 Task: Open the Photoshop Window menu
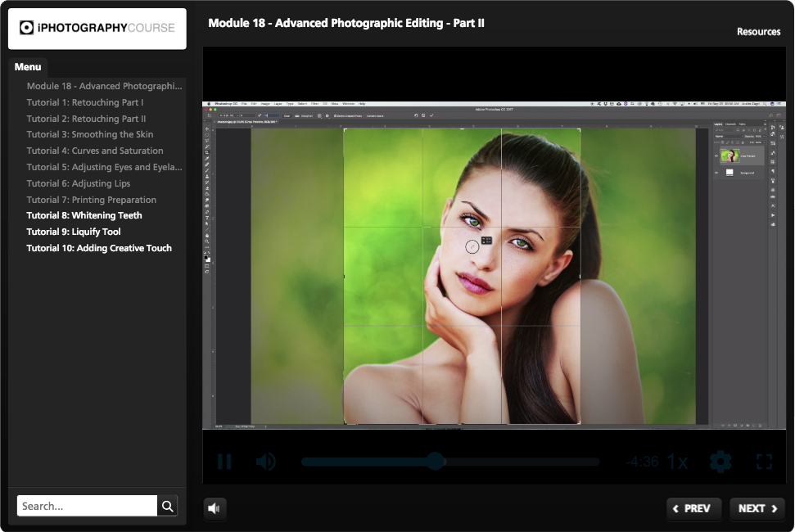pos(348,104)
